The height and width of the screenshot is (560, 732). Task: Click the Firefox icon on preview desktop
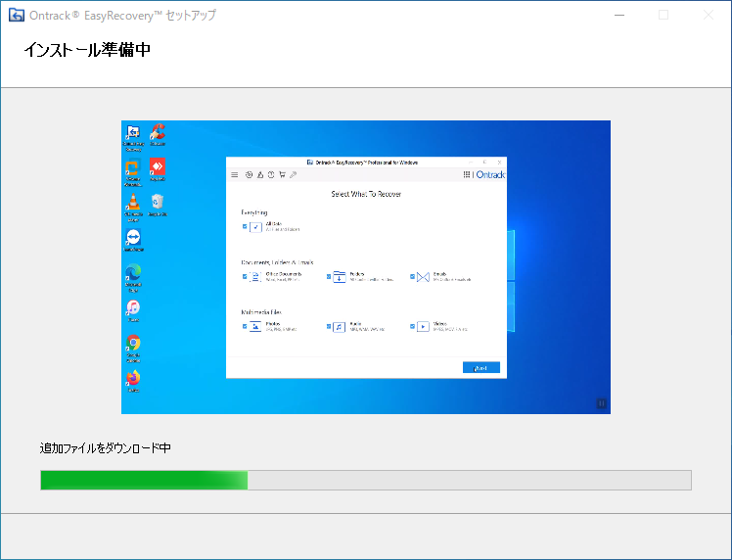[x=133, y=378]
